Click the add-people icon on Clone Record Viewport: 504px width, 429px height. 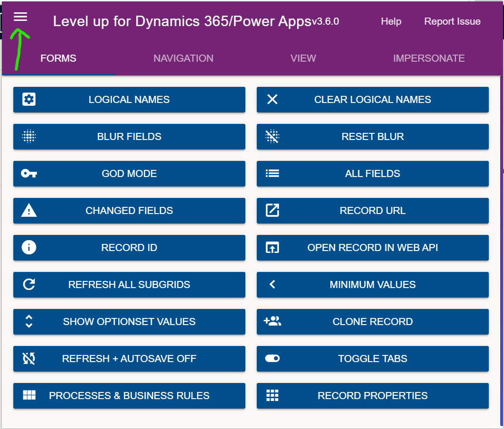[272, 322]
